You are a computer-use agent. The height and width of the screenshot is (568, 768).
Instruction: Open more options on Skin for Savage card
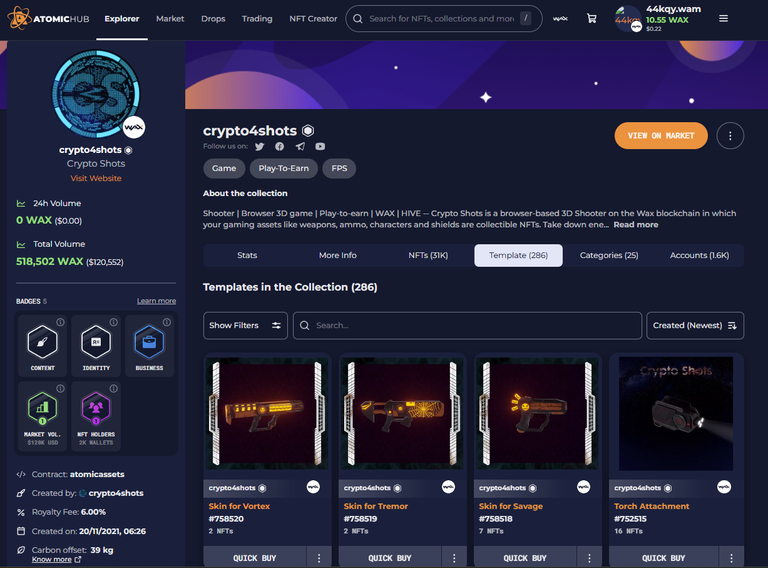(x=589, y=558)
